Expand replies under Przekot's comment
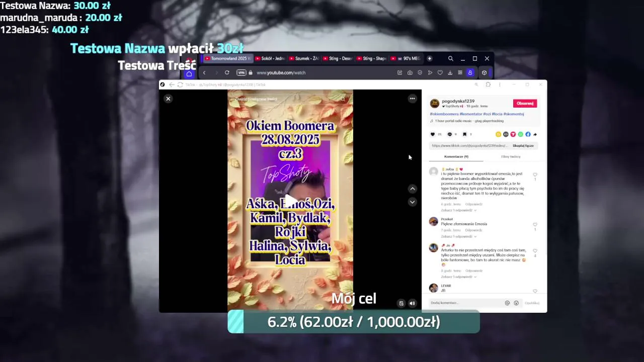 coord(459,236)
